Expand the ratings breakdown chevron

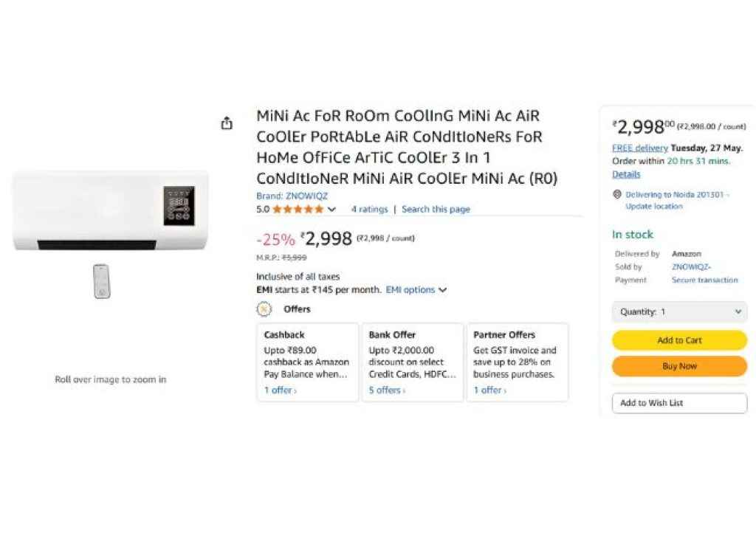click(331, 210)
